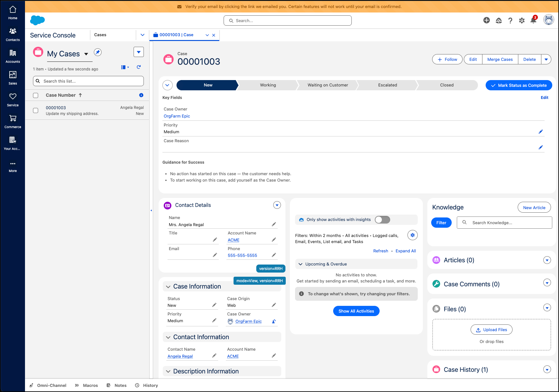559x392 pixels.
Task: Select the 00001003 Case tab
Action: pos(177,35)
